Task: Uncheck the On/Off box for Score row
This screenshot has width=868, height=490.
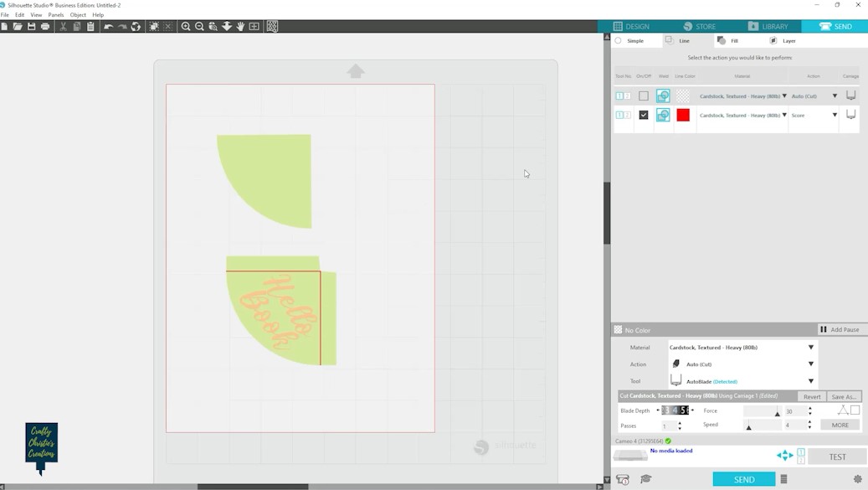Action: [x=644, y=115]
